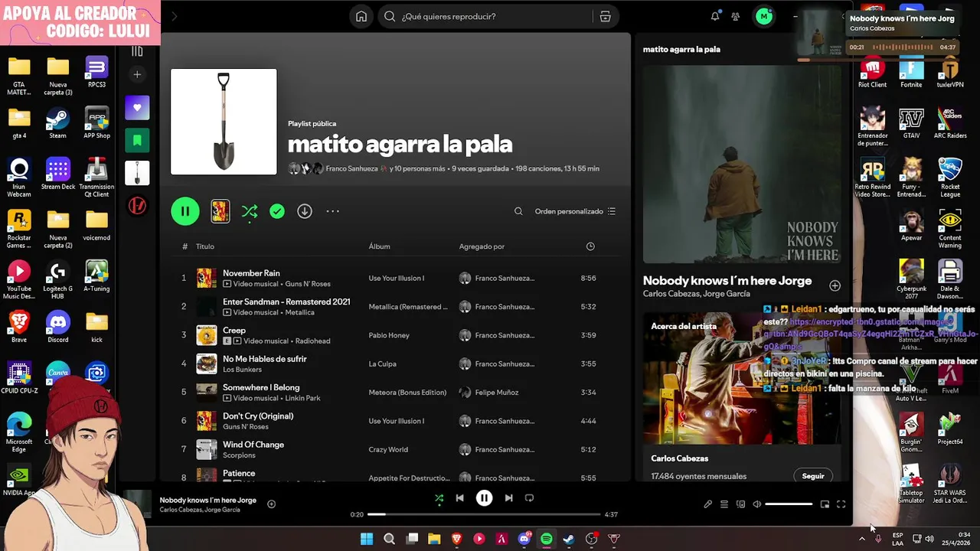Click the Somewhere I Belong track title
This screenshot has width=980, height=551.
tap(261, 387)
